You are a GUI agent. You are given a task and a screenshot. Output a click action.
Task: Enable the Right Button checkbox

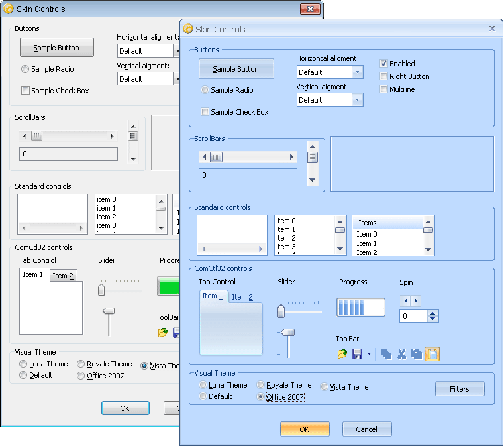383,76
